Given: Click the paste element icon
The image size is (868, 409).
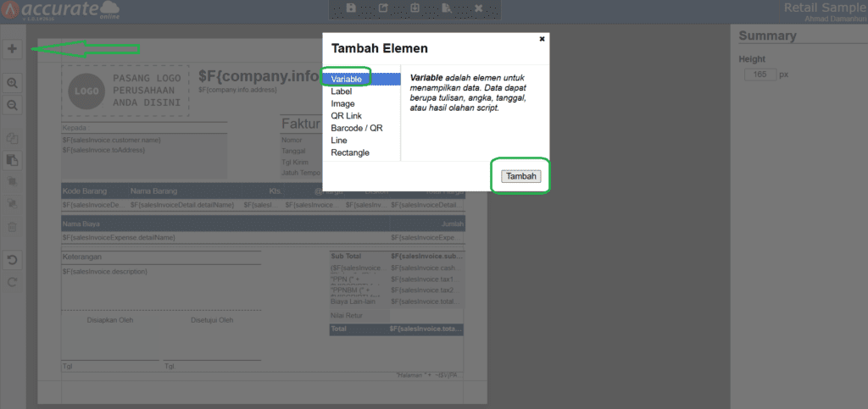Looking at the screenshot, I should coord(12,160).
